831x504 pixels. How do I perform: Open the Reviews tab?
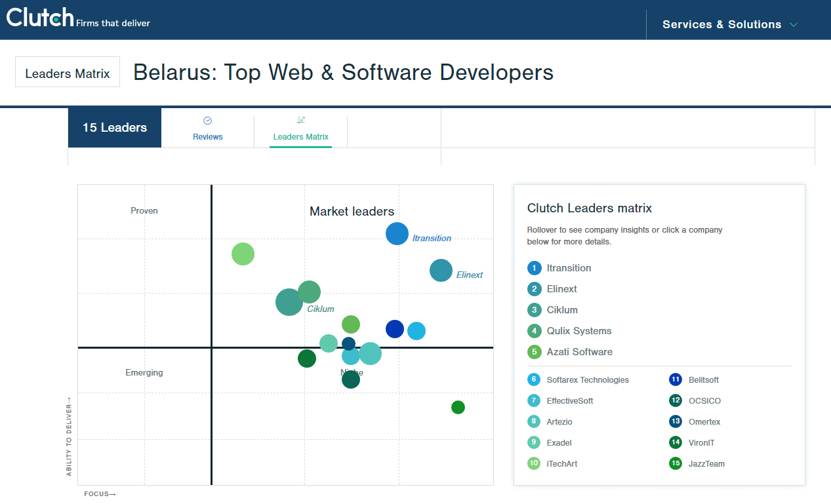click(x=207, y=128)
